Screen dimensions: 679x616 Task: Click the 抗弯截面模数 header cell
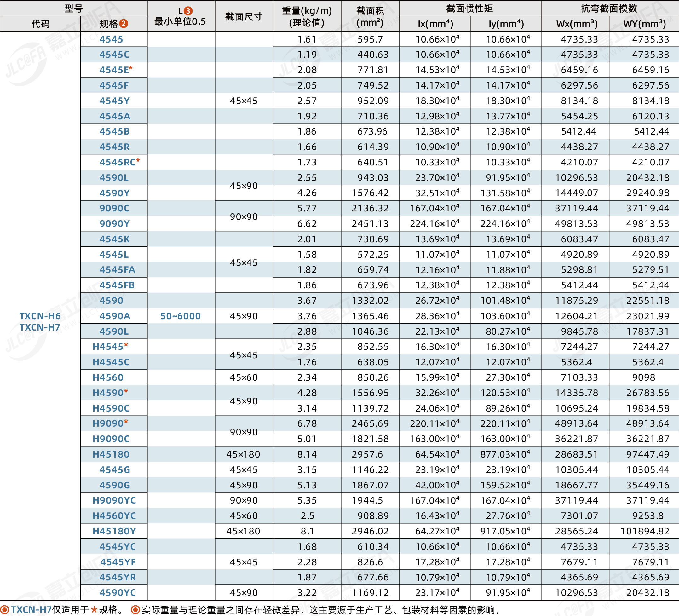coord(609,9)
